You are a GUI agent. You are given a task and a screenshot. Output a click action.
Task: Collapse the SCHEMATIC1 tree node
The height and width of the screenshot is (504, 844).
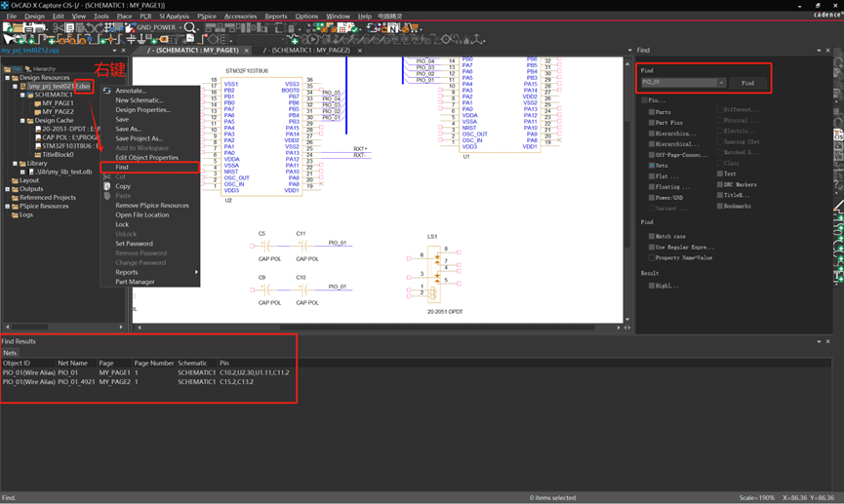22,95
